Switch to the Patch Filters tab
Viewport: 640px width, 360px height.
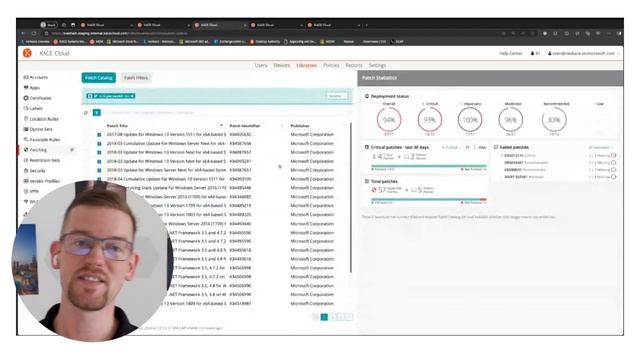click(x=136, y=78)
